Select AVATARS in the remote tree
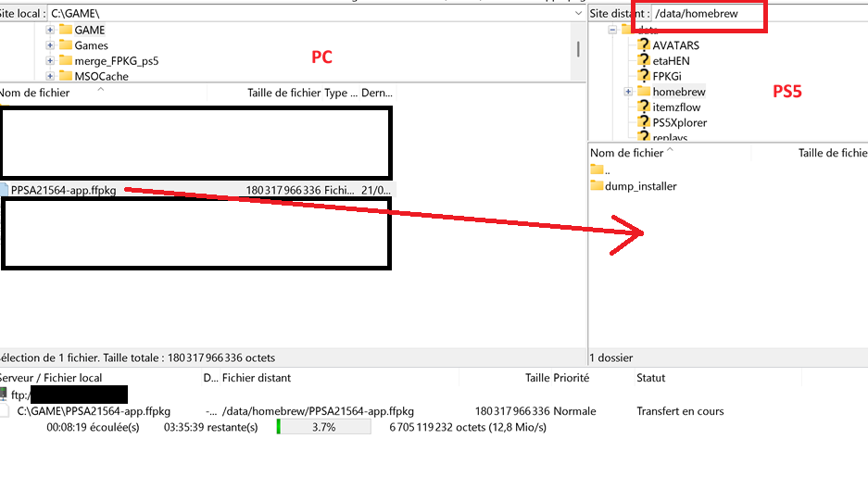The height and width of the screenshot is (489, 868). click(x=675, y=45)
